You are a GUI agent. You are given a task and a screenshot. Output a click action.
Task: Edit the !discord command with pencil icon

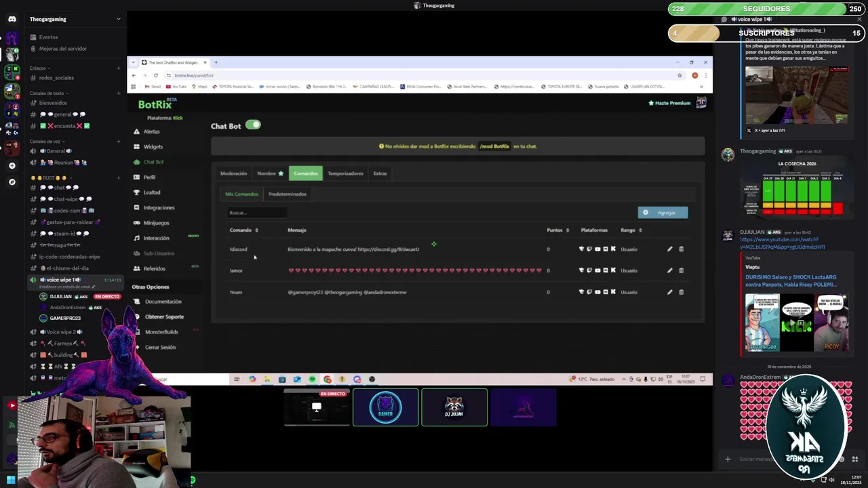669,249
